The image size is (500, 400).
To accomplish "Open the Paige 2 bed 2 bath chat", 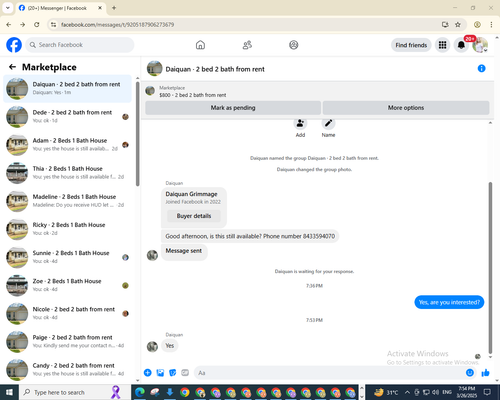I will [67, 341].
